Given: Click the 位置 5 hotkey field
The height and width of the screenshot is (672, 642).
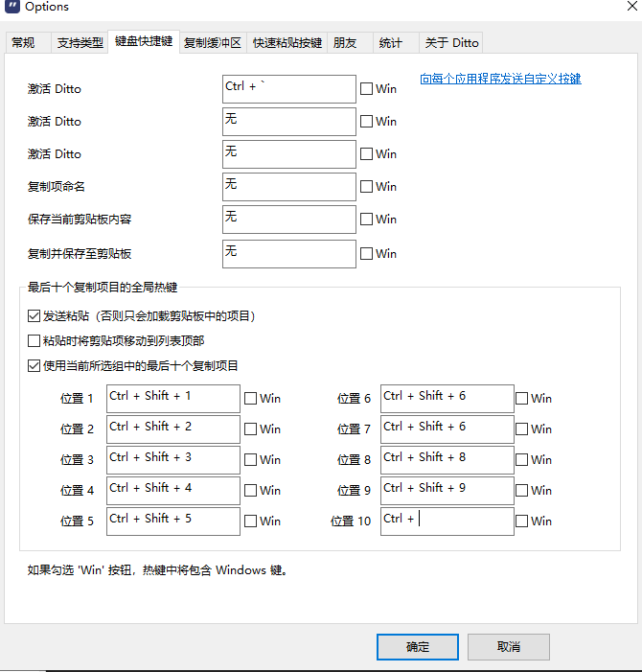Looking at the screenshot, I should pos(173,521).
